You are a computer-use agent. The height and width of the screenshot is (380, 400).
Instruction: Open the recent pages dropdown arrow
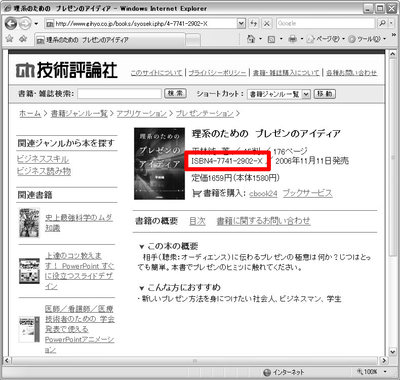[36, 24]
